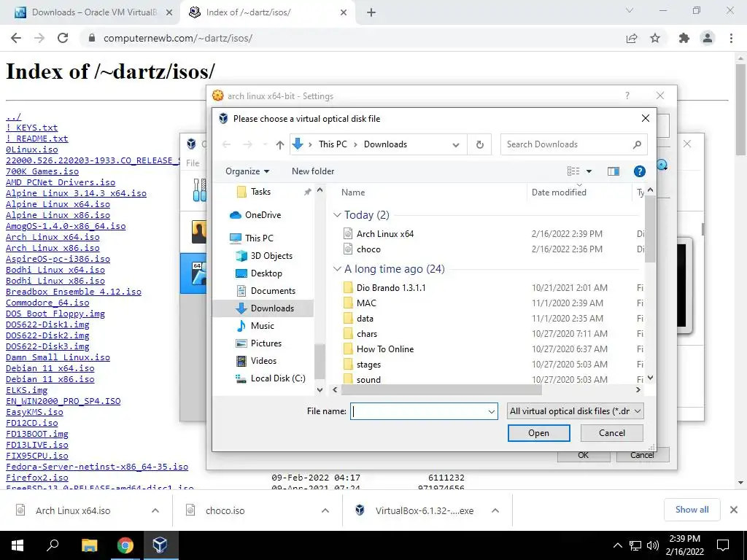747x560 pixels.
Task: Open Chrome from the taskbar
Action: 125,545
